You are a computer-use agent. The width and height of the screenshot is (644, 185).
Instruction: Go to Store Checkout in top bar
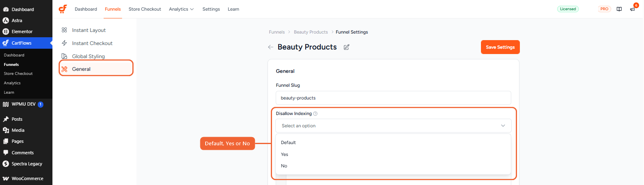(x=145, y=9)
